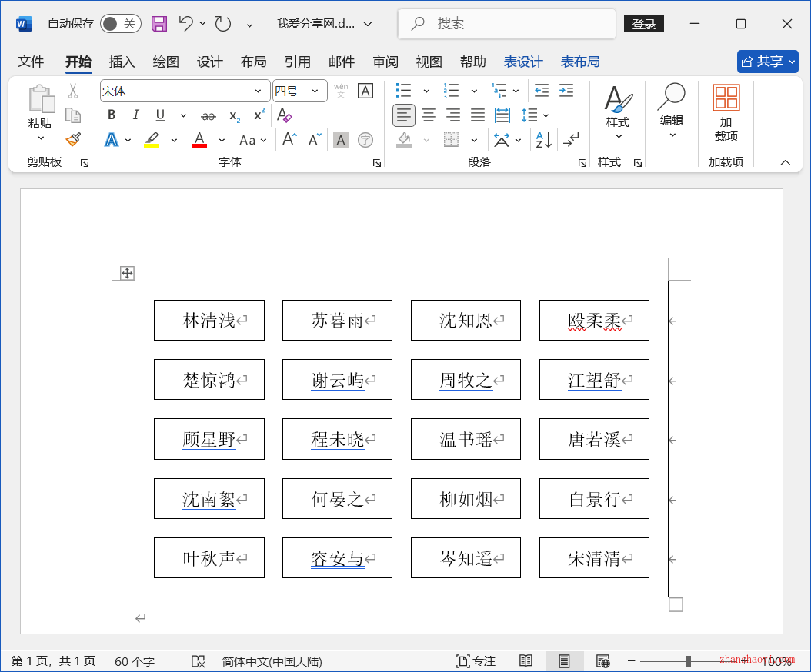This screenshot has height=672, width=811.
Task: Switch to Read Mode view
Action: 526,661
